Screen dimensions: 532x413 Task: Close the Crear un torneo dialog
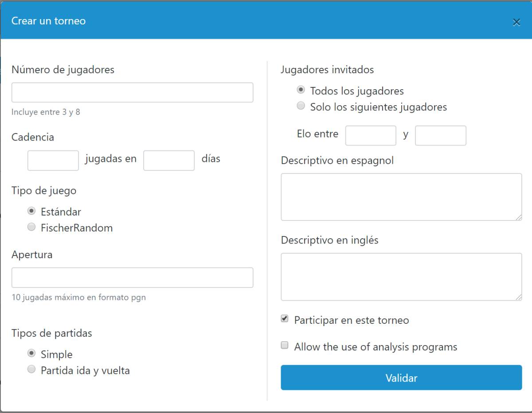pos(516,23)
